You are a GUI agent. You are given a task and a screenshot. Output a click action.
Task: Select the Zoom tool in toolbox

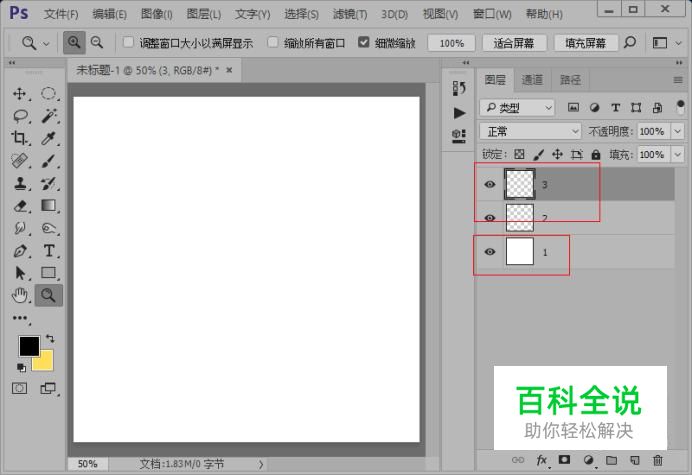(49, 295)
